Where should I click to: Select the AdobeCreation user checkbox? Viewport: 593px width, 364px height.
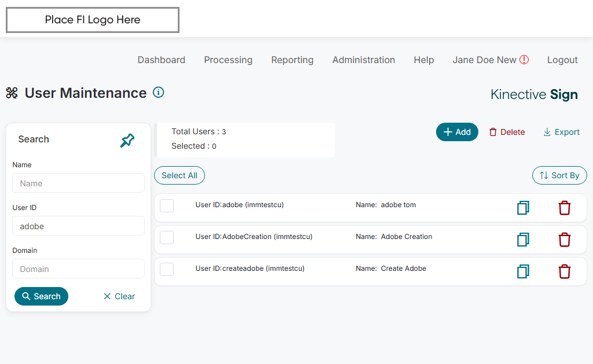(167, 237)
